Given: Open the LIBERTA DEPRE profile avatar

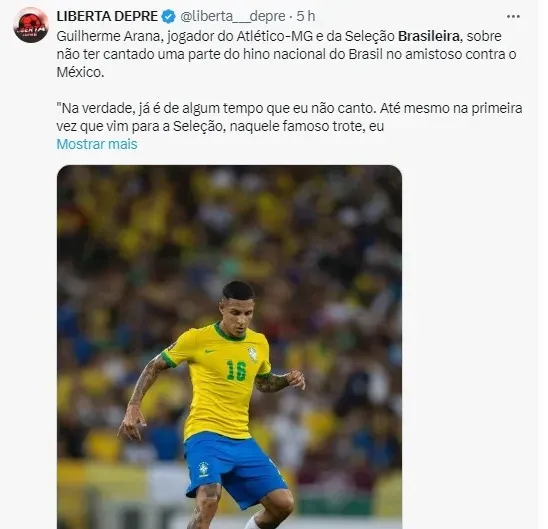Looking at the screenshot, I should [x=31, y=24].
